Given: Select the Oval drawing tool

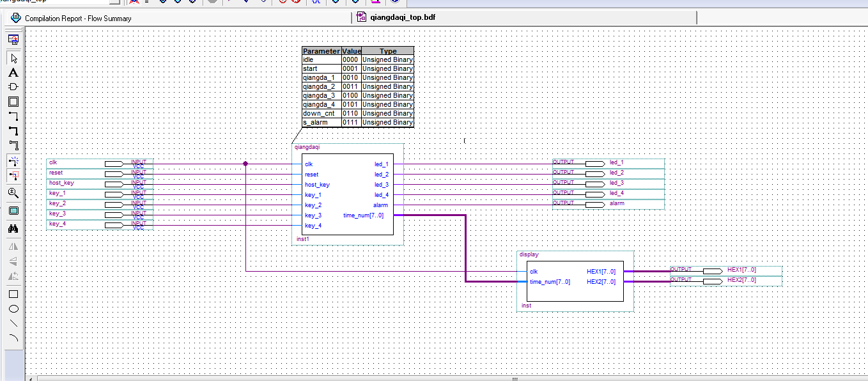Looking at the screenshot, I should click(13, 309).
